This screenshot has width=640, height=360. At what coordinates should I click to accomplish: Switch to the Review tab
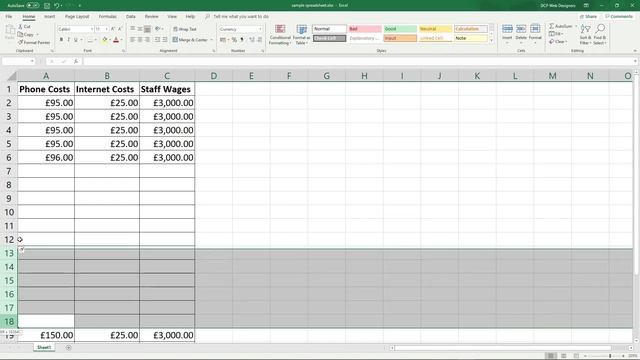tap(151, 17)
